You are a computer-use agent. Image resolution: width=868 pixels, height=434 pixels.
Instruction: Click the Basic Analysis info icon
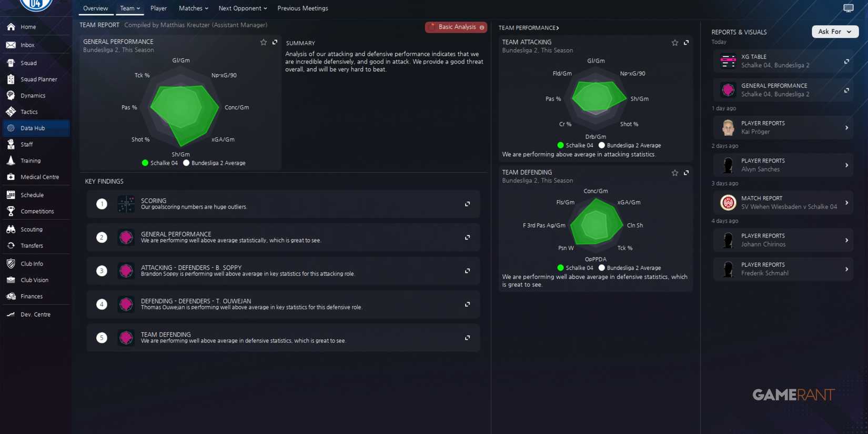click(482, 27)
